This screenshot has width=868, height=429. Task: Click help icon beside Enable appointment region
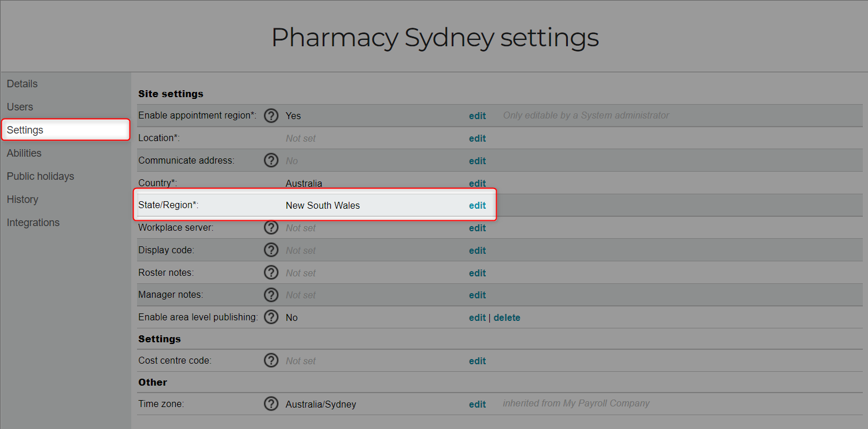[x=271, y=116]
